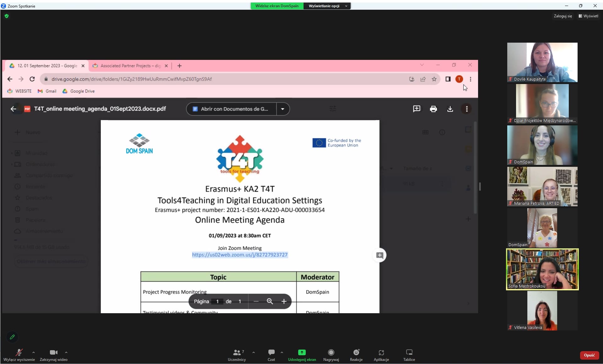Click Udostępnij ekran share screen button

302,355
